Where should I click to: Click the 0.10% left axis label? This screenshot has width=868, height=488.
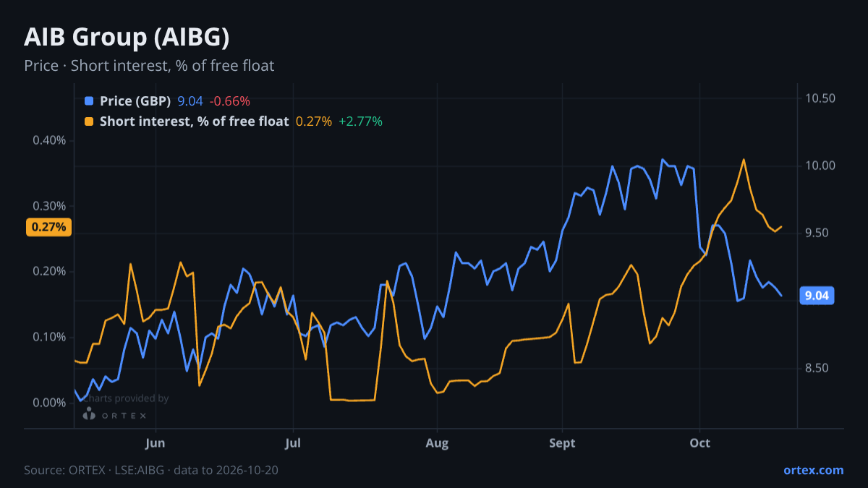(x=49, y=337)
